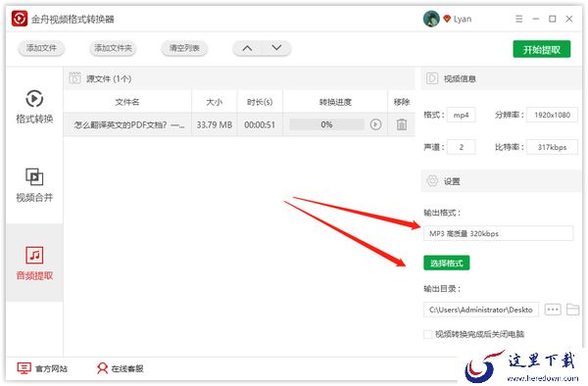Click the output directory path field
The width and height of the screenshot is (588, 386).
(481, 310)
